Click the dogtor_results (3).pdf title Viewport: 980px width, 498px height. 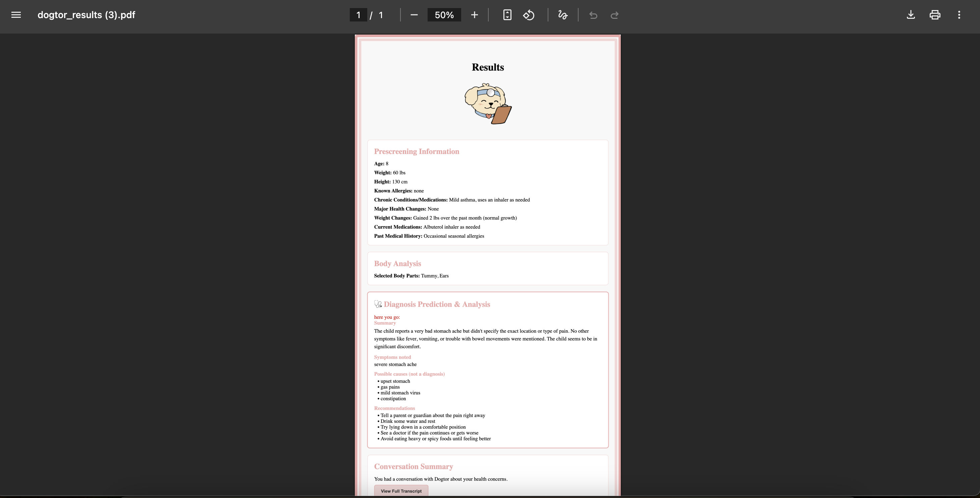(x=86, y=15)
